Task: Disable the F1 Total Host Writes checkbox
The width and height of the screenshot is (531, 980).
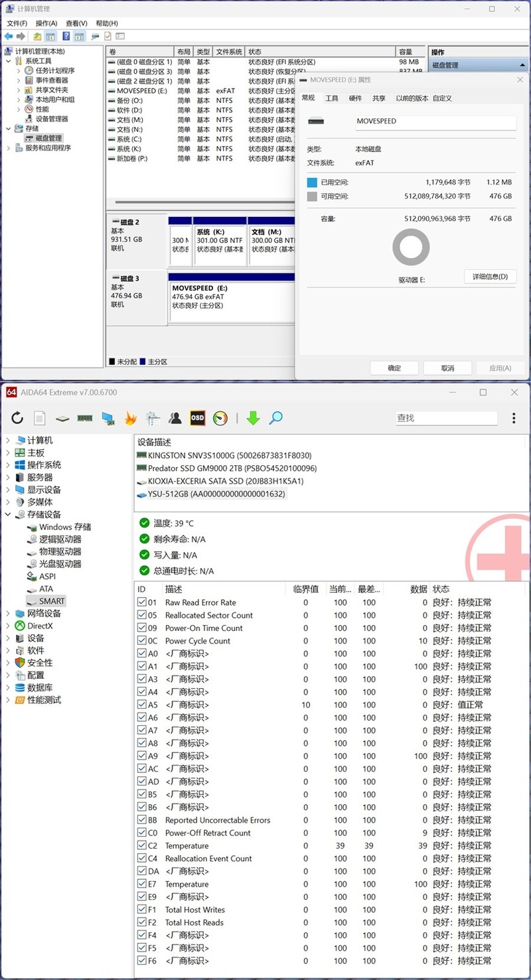Action: (141, 910)
